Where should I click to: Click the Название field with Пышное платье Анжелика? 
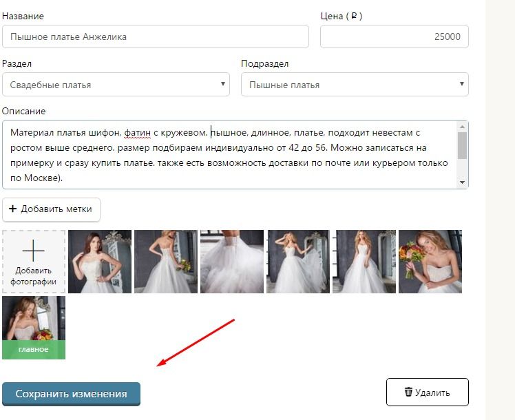(x=156, y=36)
